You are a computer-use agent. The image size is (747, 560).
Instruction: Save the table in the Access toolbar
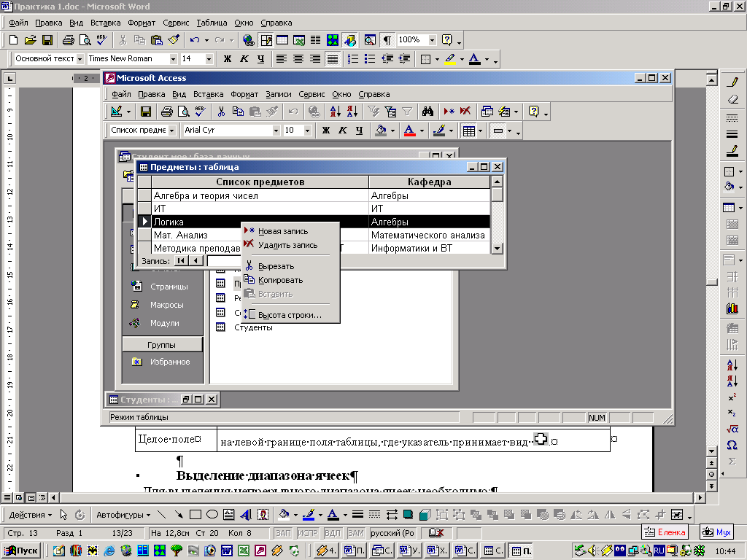pyautogui.click(x=146, y=112)
